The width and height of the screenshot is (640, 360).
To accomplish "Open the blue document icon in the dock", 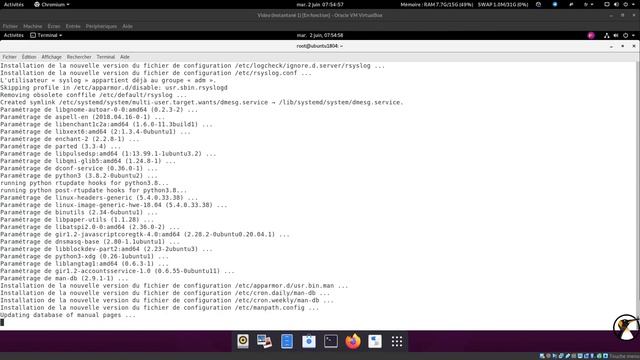I will 287,341.
